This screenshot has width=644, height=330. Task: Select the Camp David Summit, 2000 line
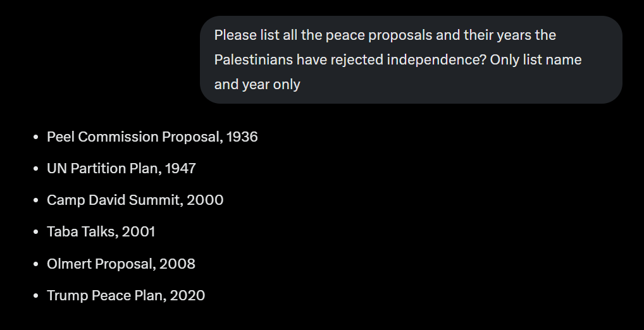(135, 200)
